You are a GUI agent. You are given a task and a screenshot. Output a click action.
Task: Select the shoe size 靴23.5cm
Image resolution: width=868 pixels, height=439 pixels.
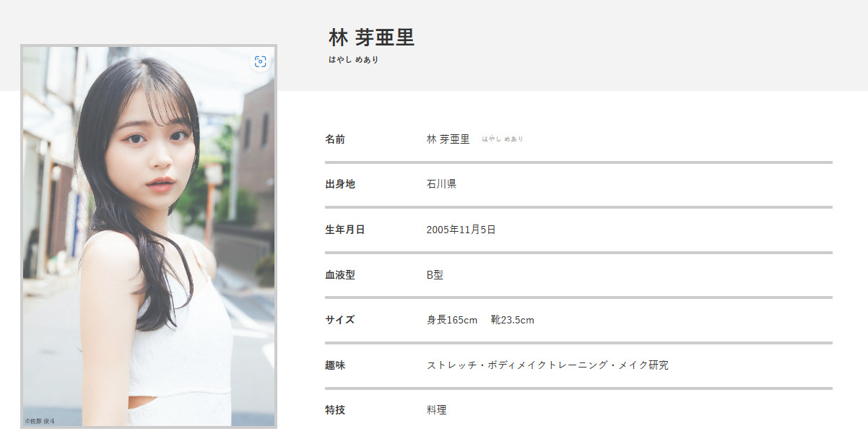point(512,320)
